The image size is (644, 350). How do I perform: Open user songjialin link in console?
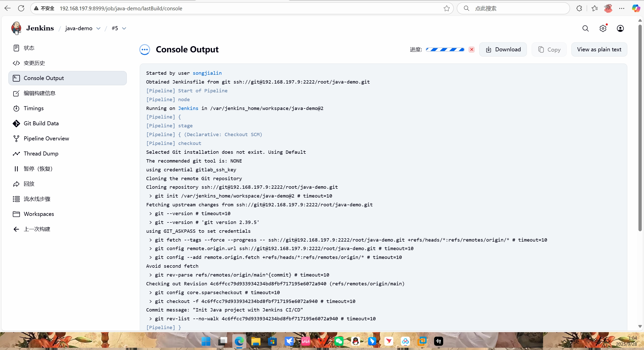coord(207,73)
